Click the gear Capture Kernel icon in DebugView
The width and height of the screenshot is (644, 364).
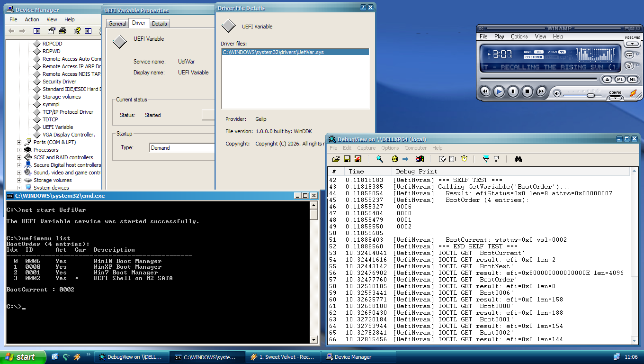[394, 159]
